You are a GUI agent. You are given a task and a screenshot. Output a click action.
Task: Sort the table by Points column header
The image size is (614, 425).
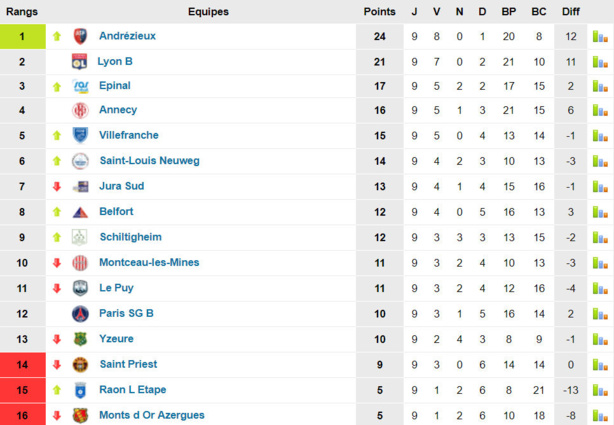point(379,12)
